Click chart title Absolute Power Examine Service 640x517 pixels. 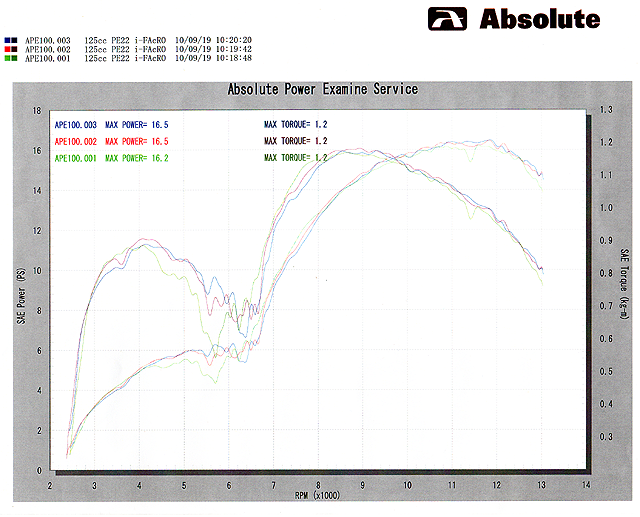click(x=323, y=89)
